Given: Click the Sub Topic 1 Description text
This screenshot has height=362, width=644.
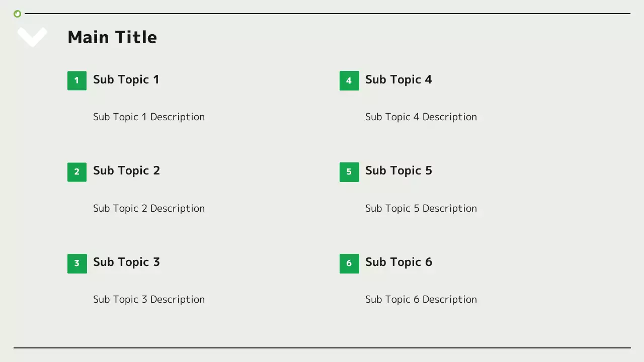Looking at the screenshot, I should tap(149, 117).
